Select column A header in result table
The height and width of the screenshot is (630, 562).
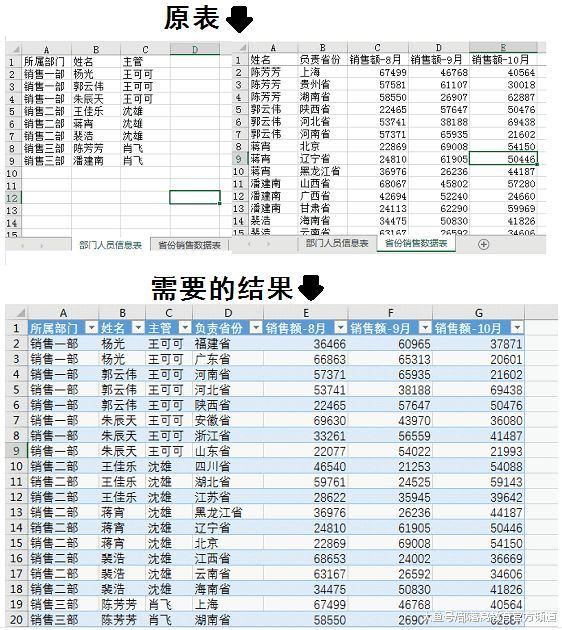[x=63, y=313]
